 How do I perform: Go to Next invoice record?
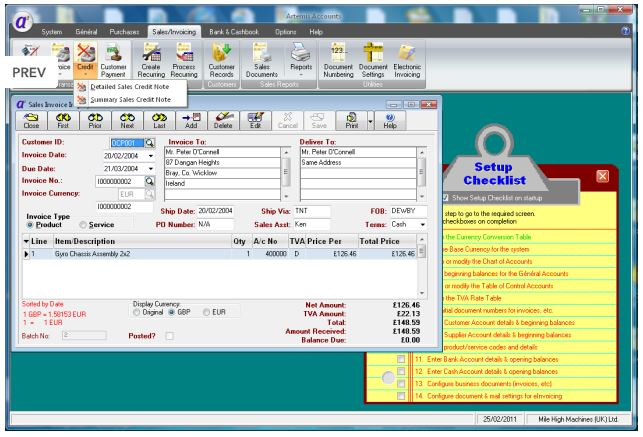click(127, 121)
